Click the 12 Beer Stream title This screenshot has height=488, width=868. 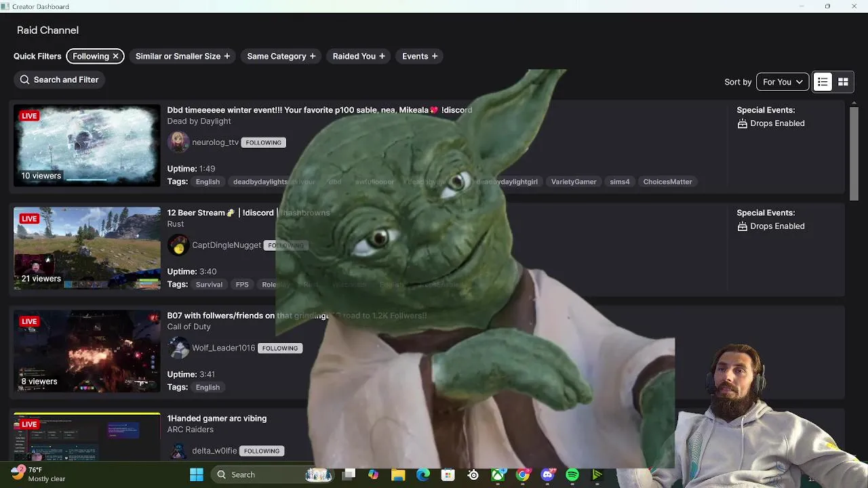(x=248, y=213)
